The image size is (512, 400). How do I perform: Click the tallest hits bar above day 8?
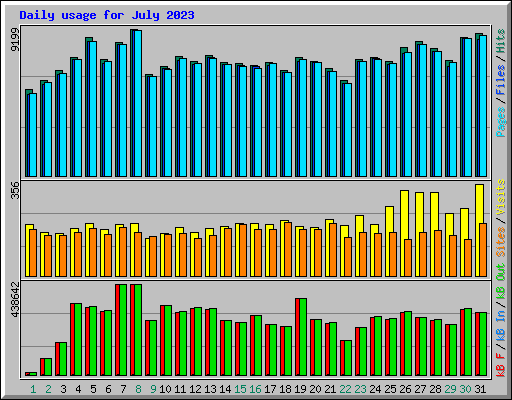tap(132, 103)
